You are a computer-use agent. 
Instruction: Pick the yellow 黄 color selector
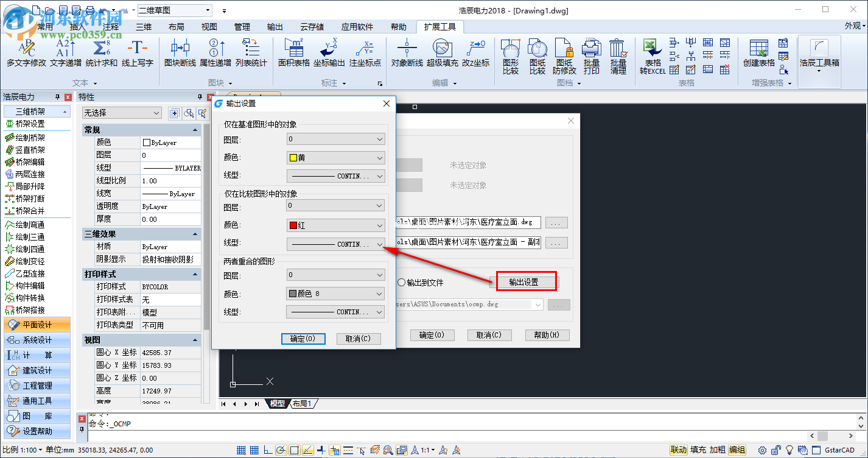click(x=336, y=158)
